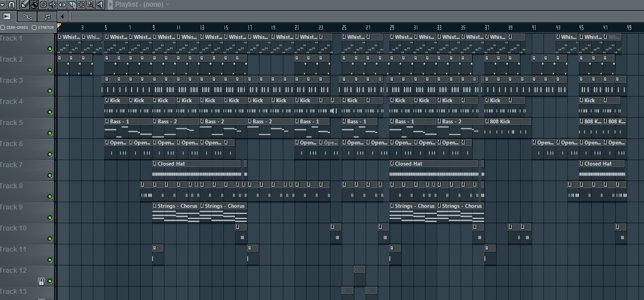Select the Mute tool
The height and width of the screenshot is (300, 644).
(53, 4)
